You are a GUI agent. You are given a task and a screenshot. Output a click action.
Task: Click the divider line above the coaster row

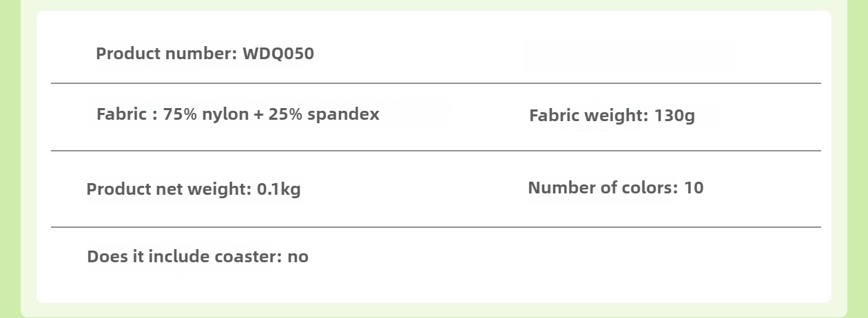[x=435, y=226]
